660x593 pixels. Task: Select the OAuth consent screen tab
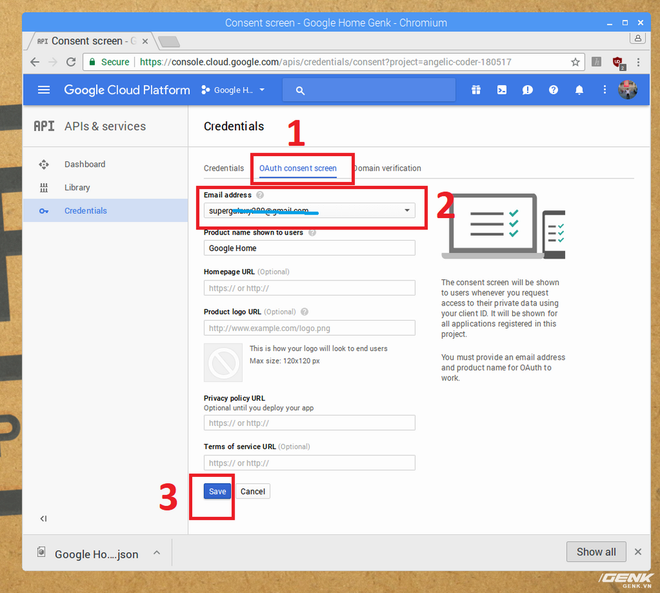click(298, 168)
